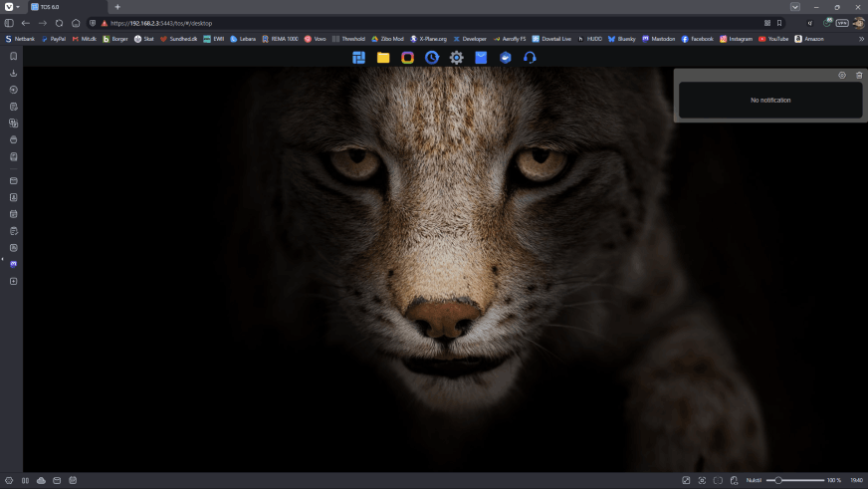View the red not-secure warning icon
Image resolution: width=868 pixels, height=489 pixels.
(x=105, y=23)
